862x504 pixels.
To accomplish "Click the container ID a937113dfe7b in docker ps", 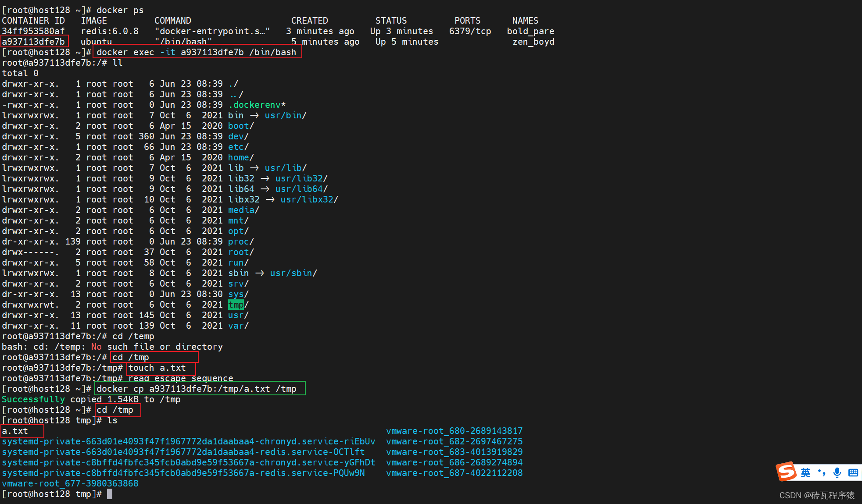I will pyautogui.click(x=33, y=42).
